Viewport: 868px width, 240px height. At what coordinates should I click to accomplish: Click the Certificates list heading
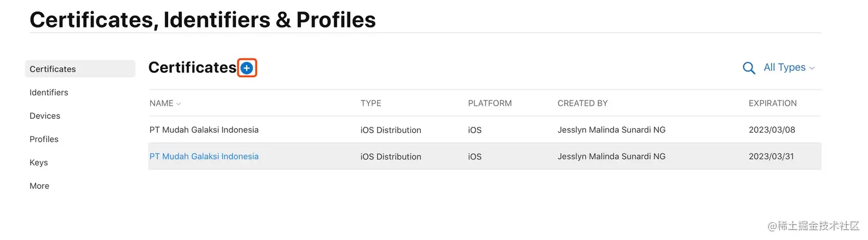[192, 68]
